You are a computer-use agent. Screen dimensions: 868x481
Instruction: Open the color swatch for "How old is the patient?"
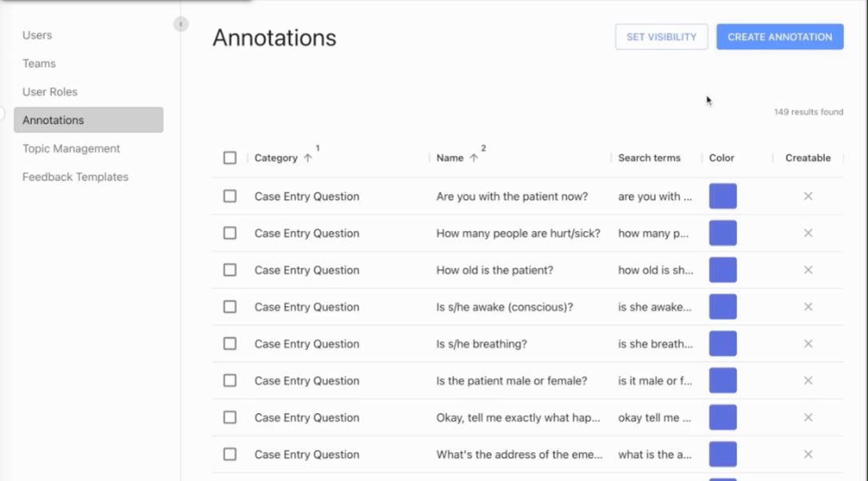pos(722,269)
